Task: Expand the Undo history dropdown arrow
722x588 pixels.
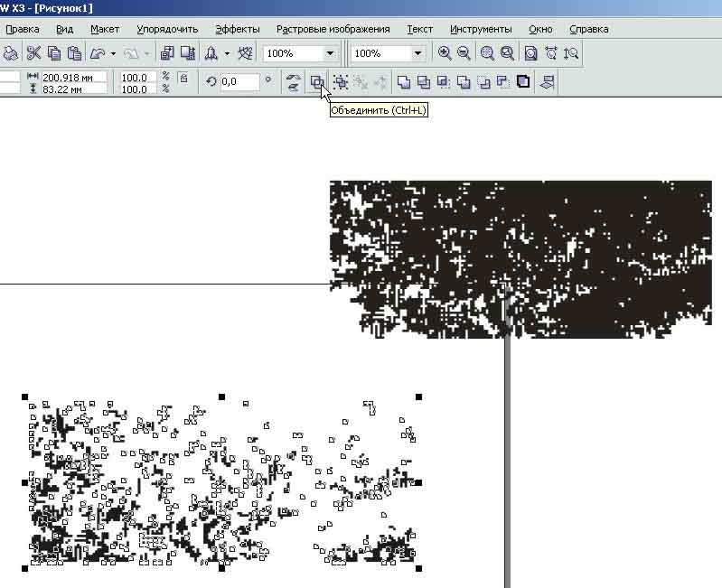Action: click(x=114, y=54)
